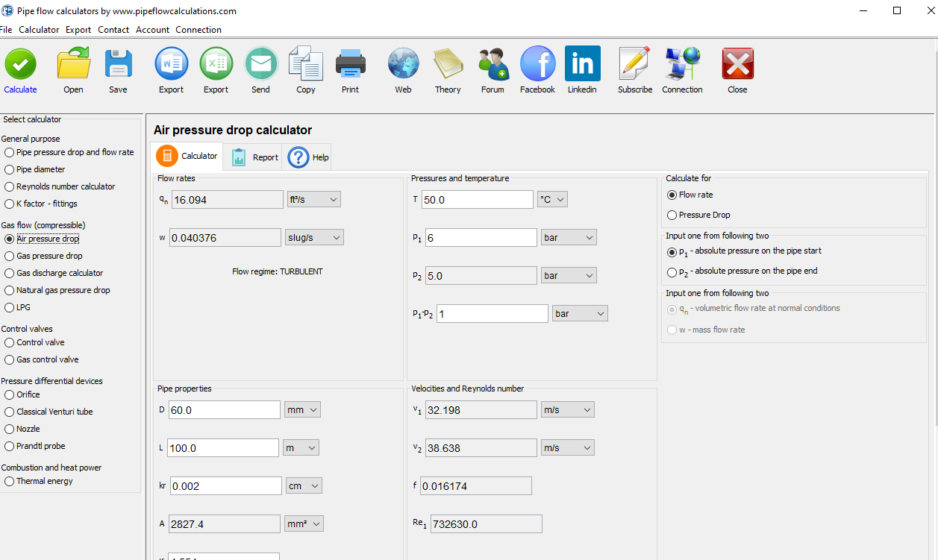Open the Print function from the toolbar
Viewport: 938px width, 560px height.
350,64
